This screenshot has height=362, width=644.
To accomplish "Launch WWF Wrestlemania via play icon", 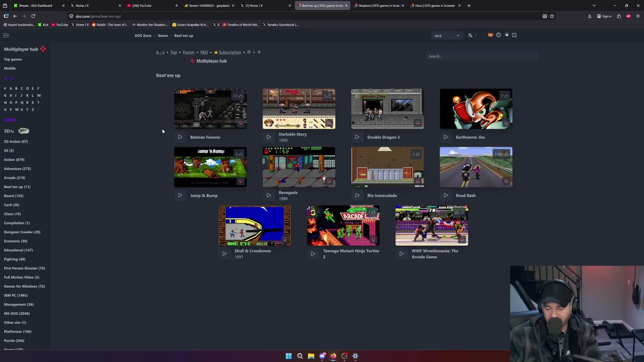I will 401,254.
